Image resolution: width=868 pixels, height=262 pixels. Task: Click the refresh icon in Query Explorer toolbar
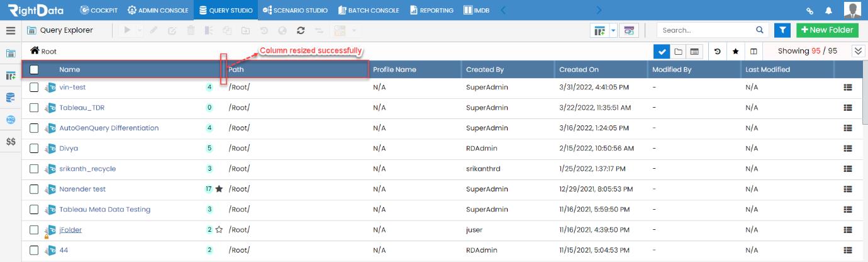point(301,30)
